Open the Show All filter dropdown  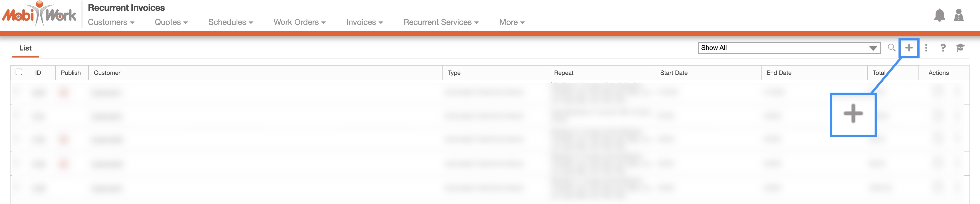pos(788,48)
